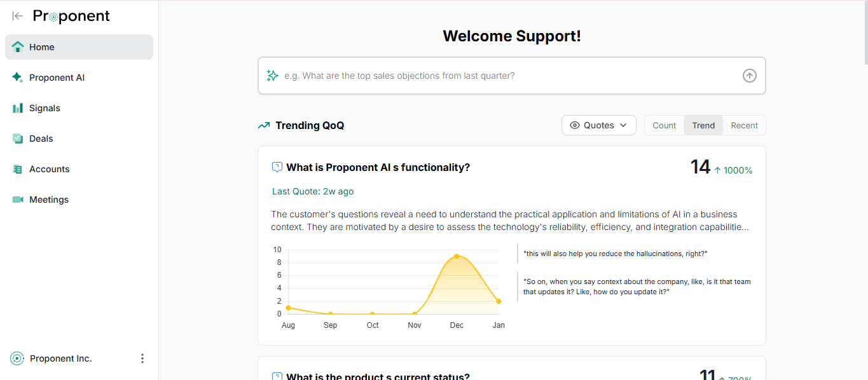Click the Dec peak point on the chart
The height and width of the screenshot is (380, 868).
(x=457, y=256)
